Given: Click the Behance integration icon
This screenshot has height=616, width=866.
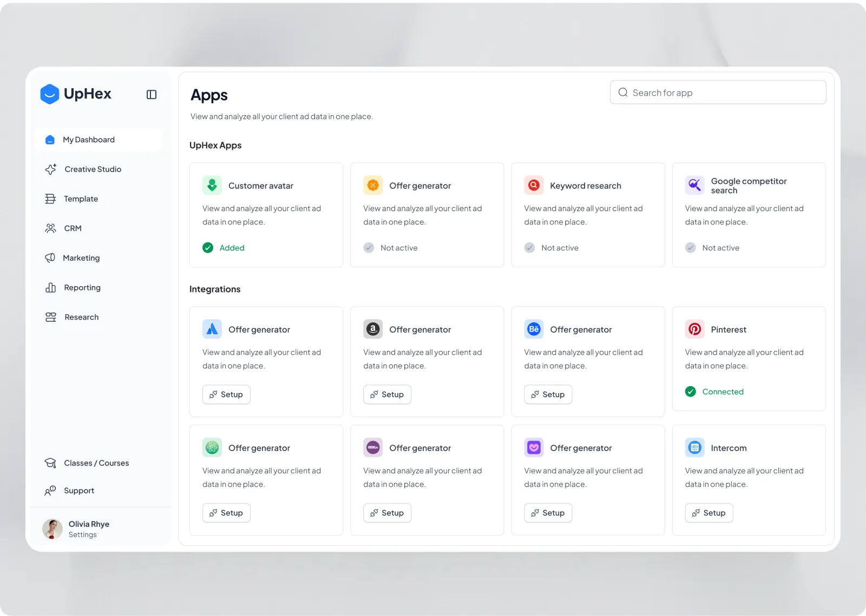Looking at the screenshot, I should click(x=534, y=329).
